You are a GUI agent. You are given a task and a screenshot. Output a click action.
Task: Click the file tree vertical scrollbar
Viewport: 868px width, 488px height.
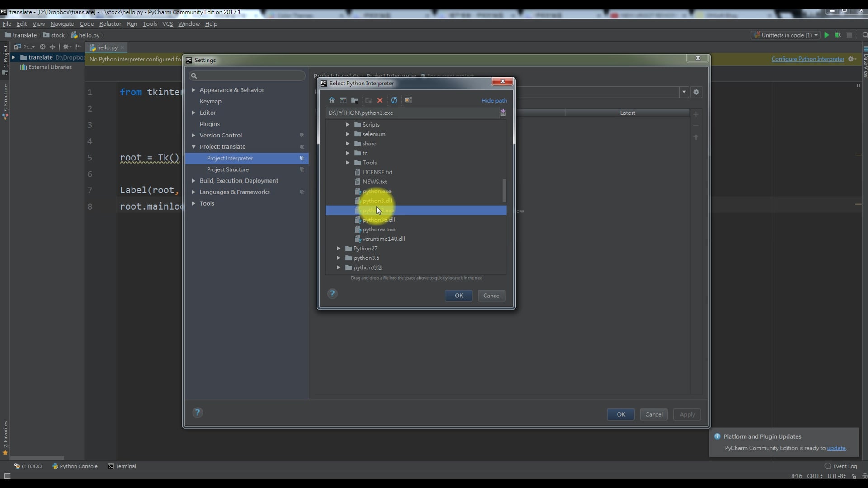pyautogui.click(x=504, y=191)
